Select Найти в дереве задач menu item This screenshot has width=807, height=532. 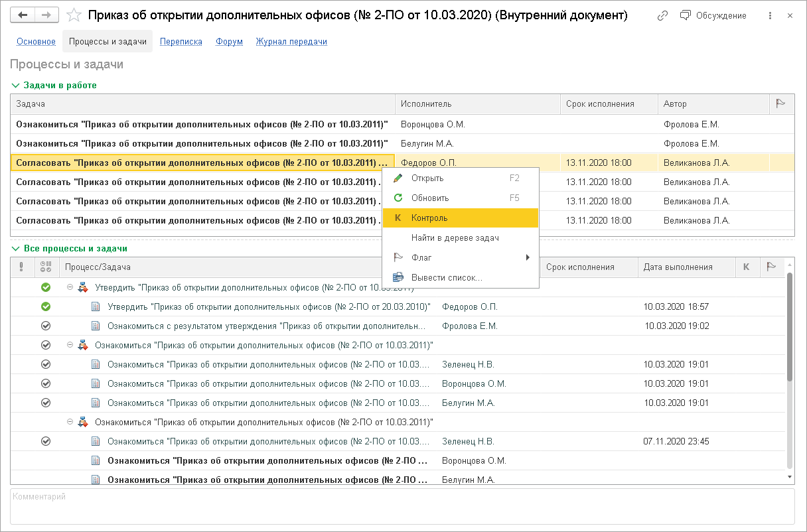pyautogui.click(x=461, y=237)
